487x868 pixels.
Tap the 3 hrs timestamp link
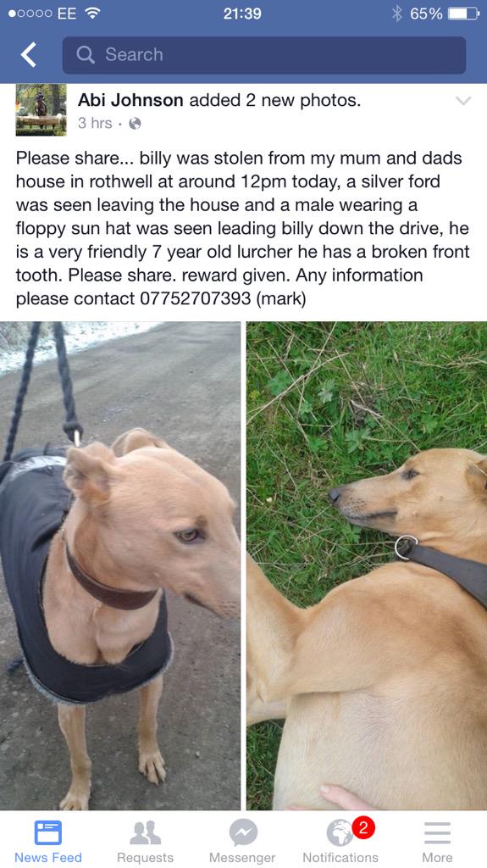pos(95,123)
